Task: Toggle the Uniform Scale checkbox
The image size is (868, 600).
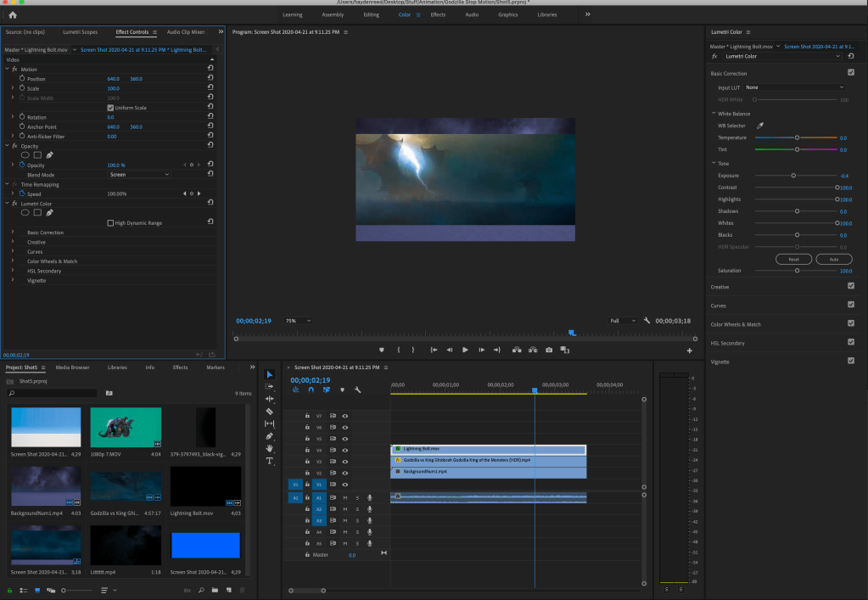Action: click(110, 108)
